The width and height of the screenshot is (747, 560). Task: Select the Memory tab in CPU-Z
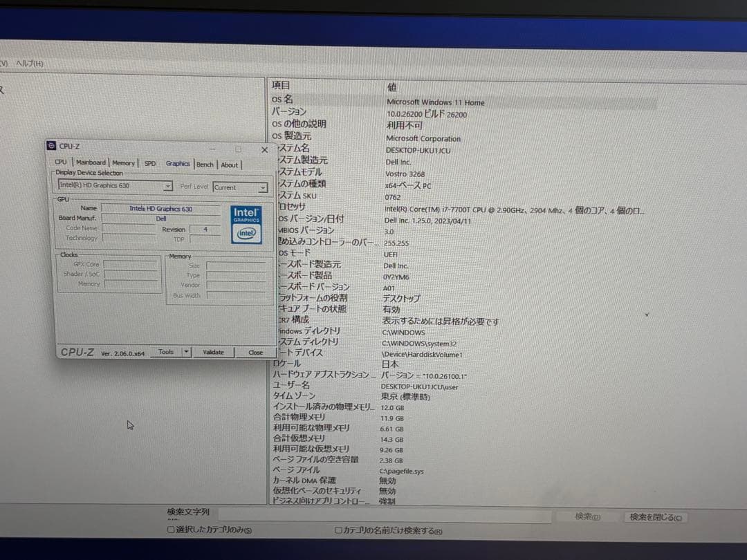tap(123, 162)
